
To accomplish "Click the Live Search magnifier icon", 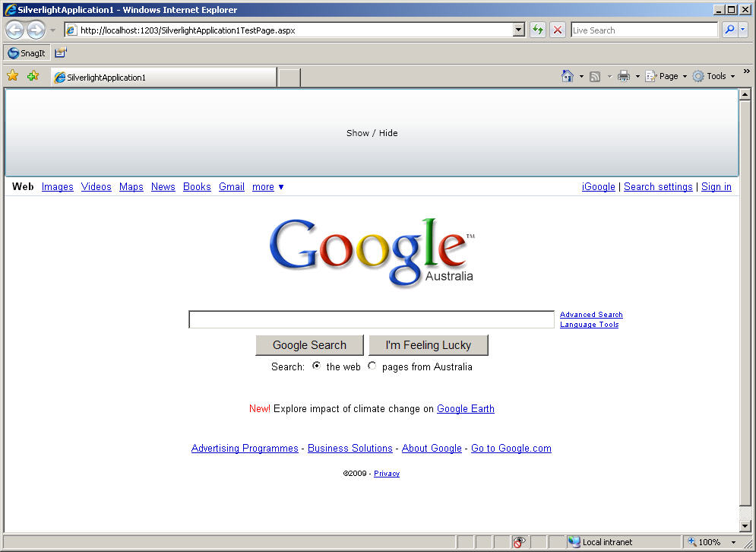I will 730,30.
